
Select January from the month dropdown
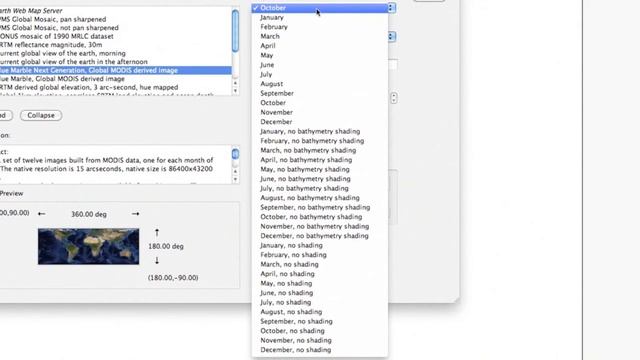coord(320,17)
